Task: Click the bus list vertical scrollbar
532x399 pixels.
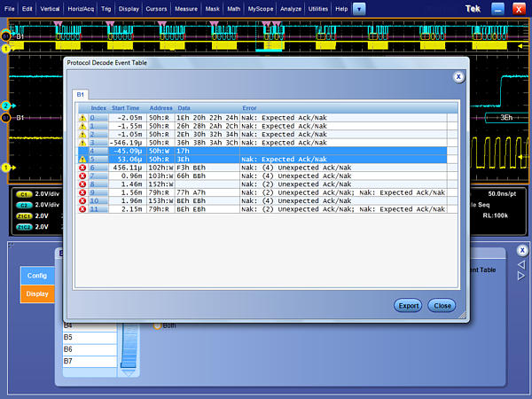Action: coord(131,346)
